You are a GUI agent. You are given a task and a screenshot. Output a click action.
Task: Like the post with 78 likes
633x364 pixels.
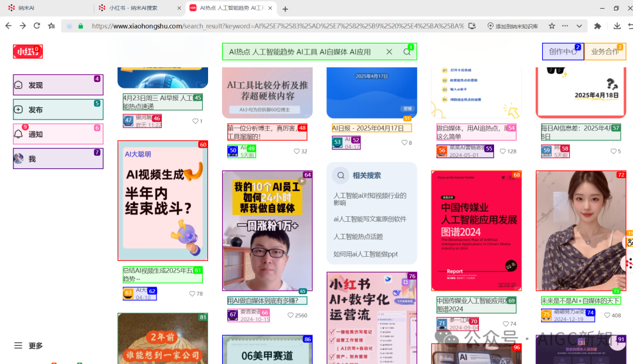click(x=192, y=294)
